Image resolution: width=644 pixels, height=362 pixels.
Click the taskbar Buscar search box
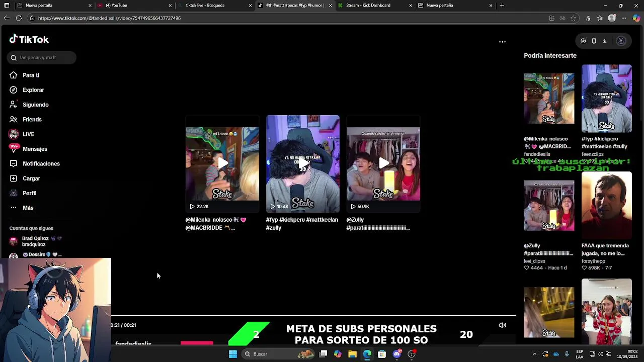pyautogui.click(x=278, y=354)
